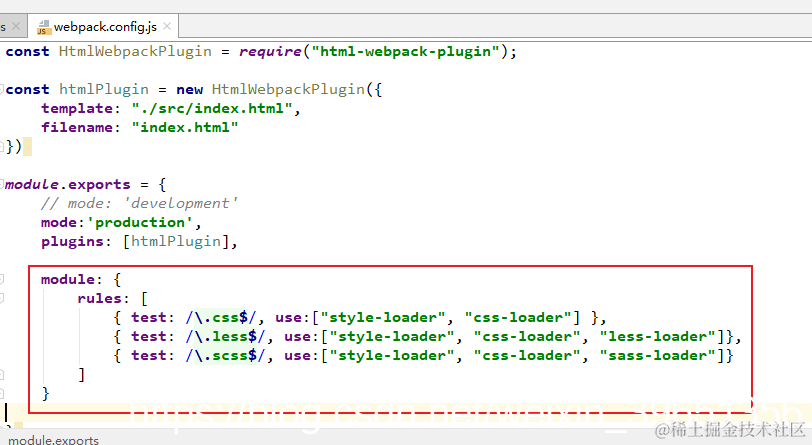Click "style-loader" in the .less rule
The width and height of the screenshot is (812, 445).
(x=392, y=336)
